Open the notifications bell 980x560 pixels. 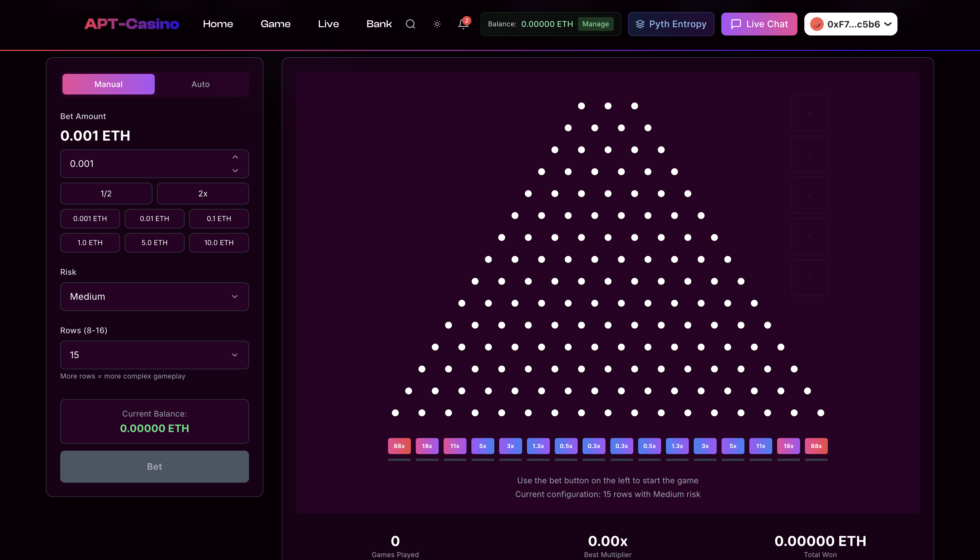pos(463,24)
